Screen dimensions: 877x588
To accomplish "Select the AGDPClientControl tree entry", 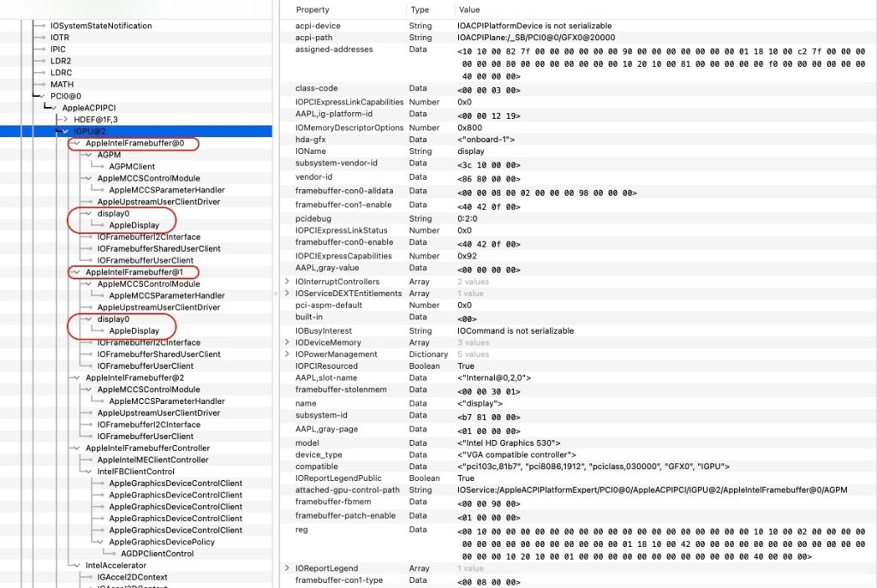I will pyautogui.click(x=158, y=554).
